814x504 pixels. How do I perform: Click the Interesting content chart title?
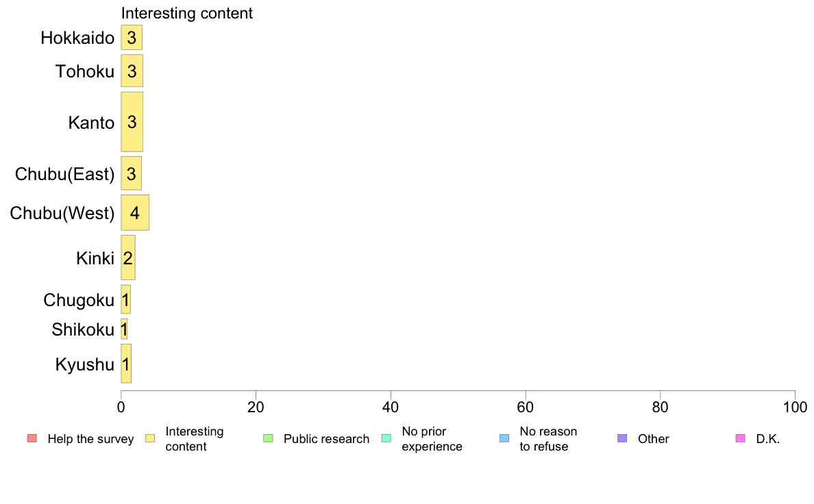pos(187,13)
